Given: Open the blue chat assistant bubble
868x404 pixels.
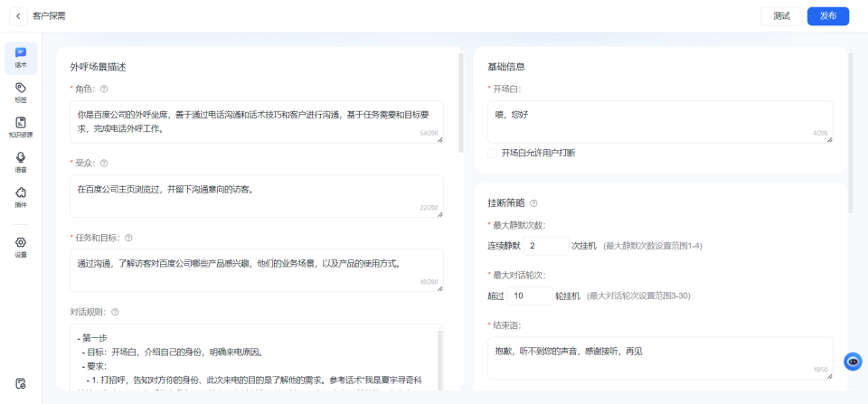Looking at the screenshot, I should click(x=852, y=362).
